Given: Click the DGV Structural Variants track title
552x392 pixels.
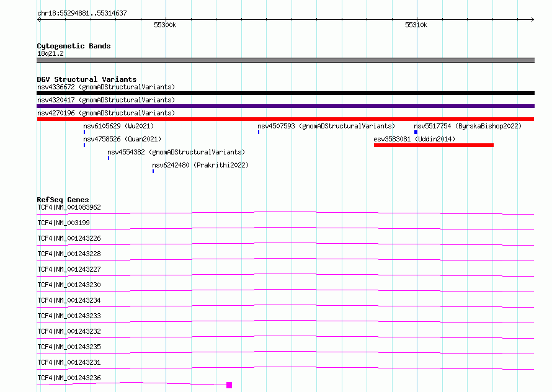Looking at the screenshot, I should [x=87, y=79].
